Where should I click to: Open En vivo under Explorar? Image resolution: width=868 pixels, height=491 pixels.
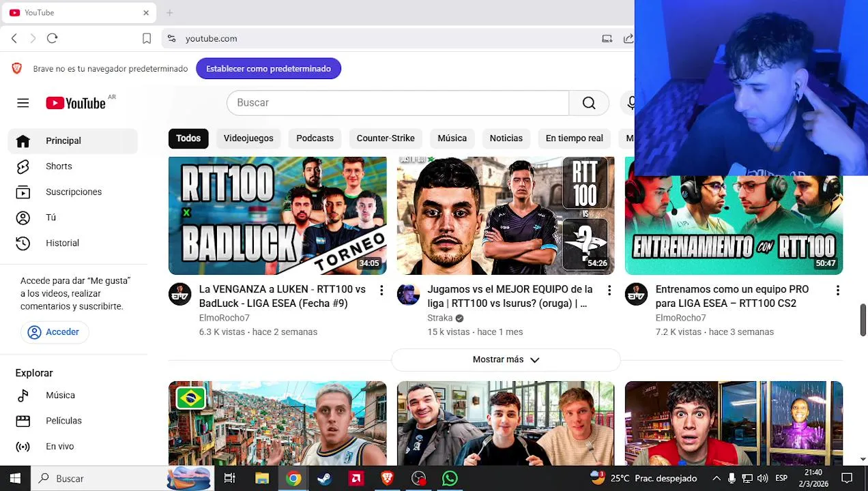[73, 447]
